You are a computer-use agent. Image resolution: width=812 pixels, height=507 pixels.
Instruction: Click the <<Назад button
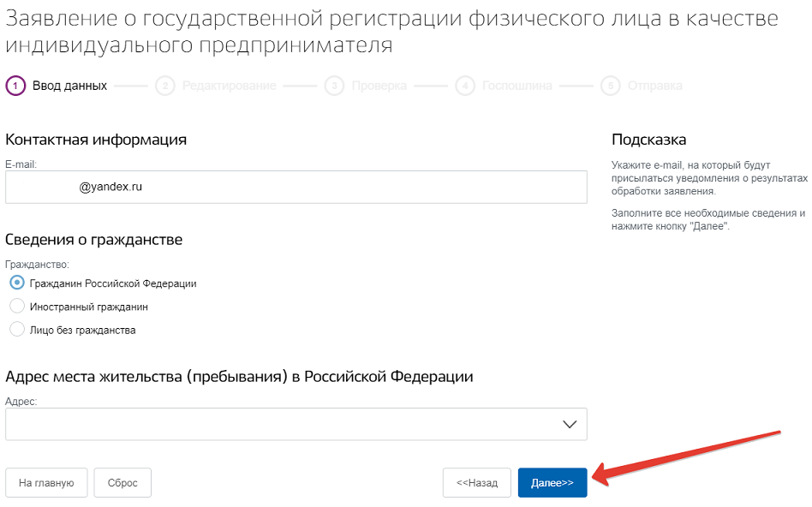pos(476,482)
